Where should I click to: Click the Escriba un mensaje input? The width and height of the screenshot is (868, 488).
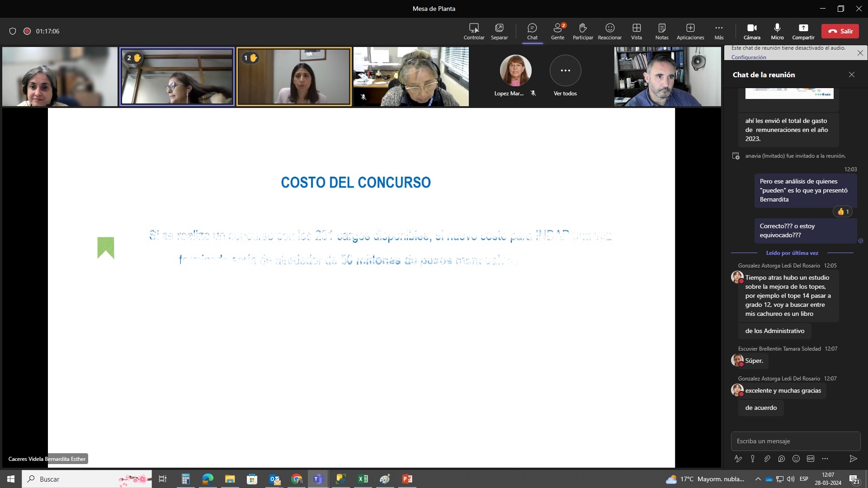click(795, 441)
